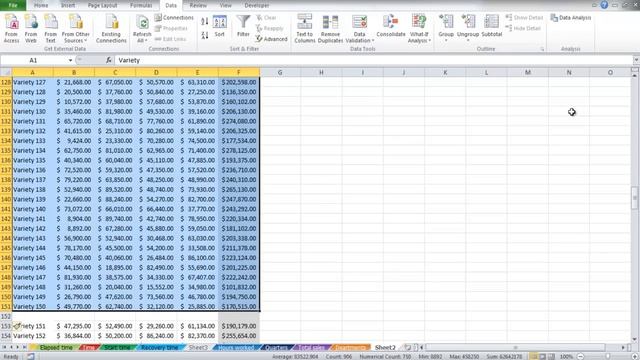Image resolution: width=640 pixels, height=360 pixels.
Task: Expand Group dropdown arrow
Action: (x=446, y=40)
